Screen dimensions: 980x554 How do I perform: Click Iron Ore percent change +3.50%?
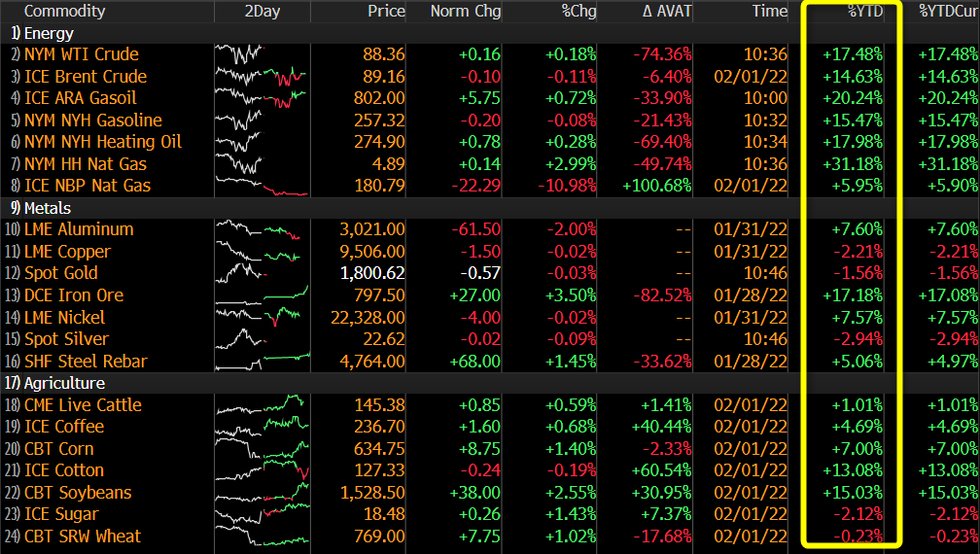pyautogui.click(x=572, y=295)
